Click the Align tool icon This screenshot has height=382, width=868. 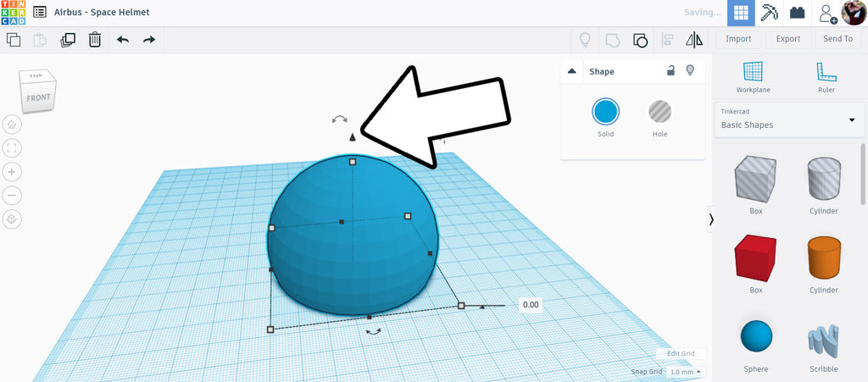(x=668, y=40)
